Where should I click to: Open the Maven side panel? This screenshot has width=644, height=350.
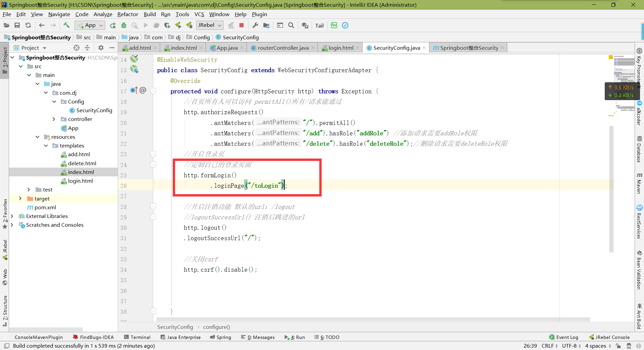coord(639,183)
